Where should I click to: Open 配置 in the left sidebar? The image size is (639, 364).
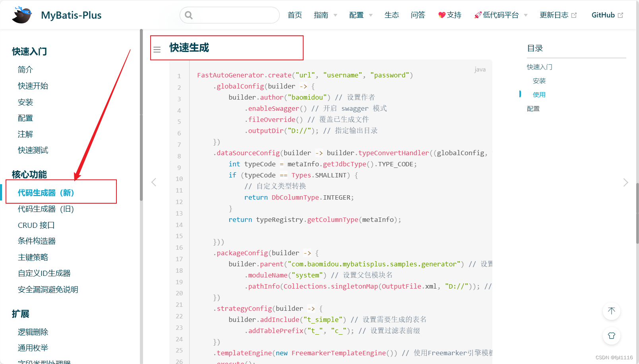pos(25,118)
